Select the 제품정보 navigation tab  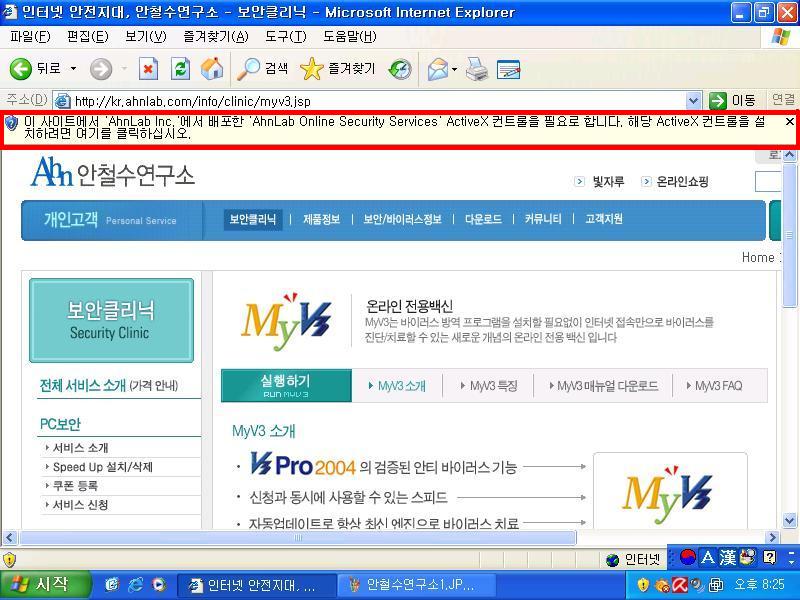tap(321, 219)
